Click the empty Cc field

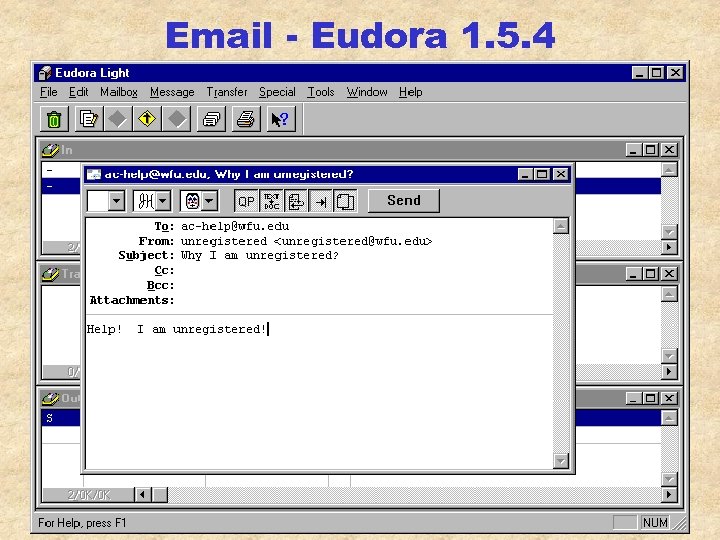365,270
